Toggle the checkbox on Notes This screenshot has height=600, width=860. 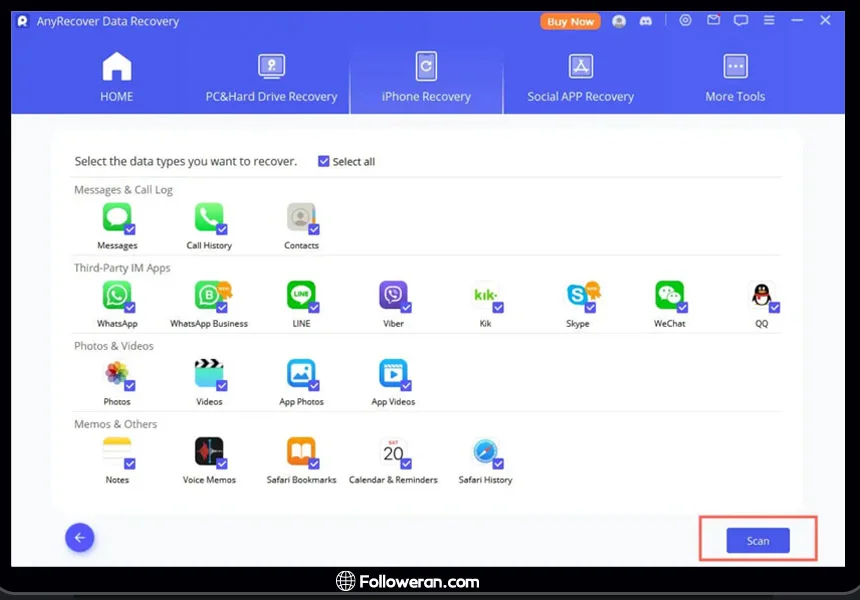pos(130,464)
